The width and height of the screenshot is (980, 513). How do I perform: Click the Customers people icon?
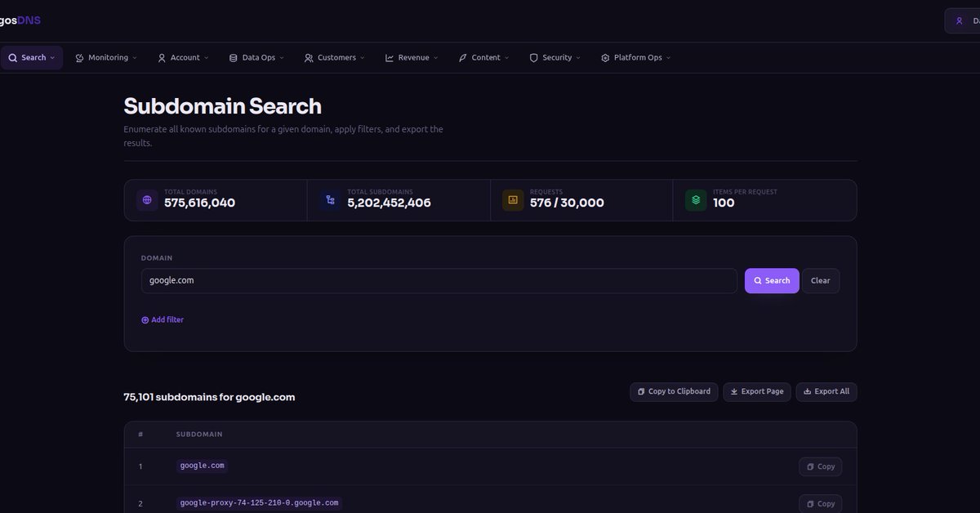pos(309,58)
